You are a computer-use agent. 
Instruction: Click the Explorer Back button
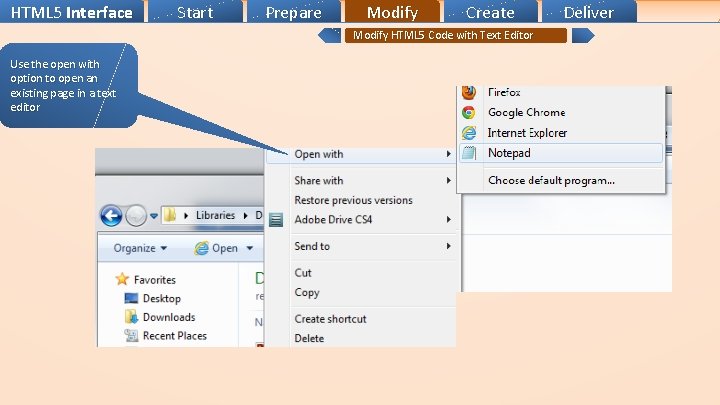tap(111, 215)
